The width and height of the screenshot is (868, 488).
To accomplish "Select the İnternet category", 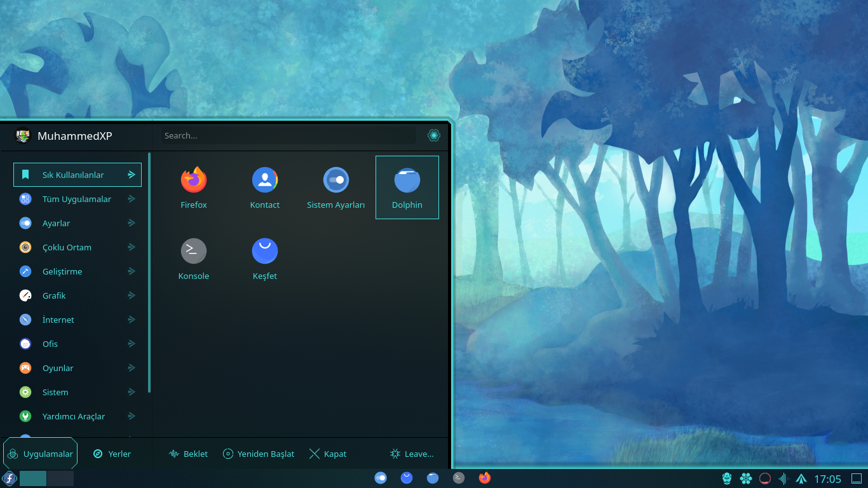I will click(78, 320).
